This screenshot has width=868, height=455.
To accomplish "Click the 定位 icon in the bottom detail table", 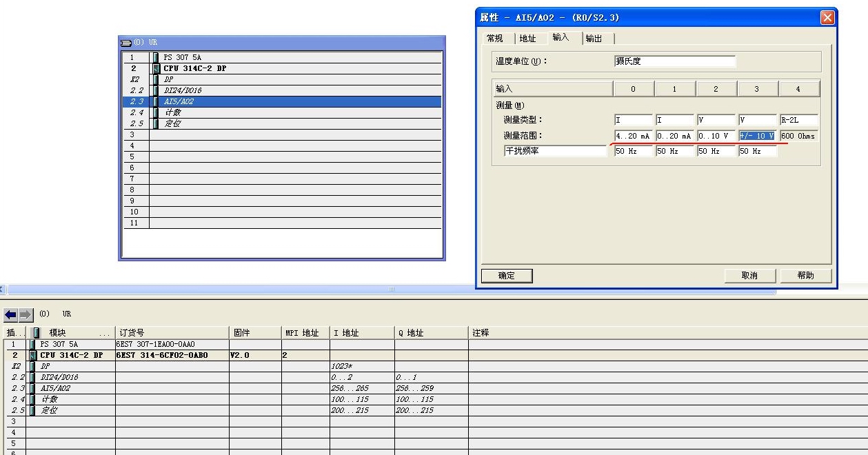I will (x=32, y=410).
